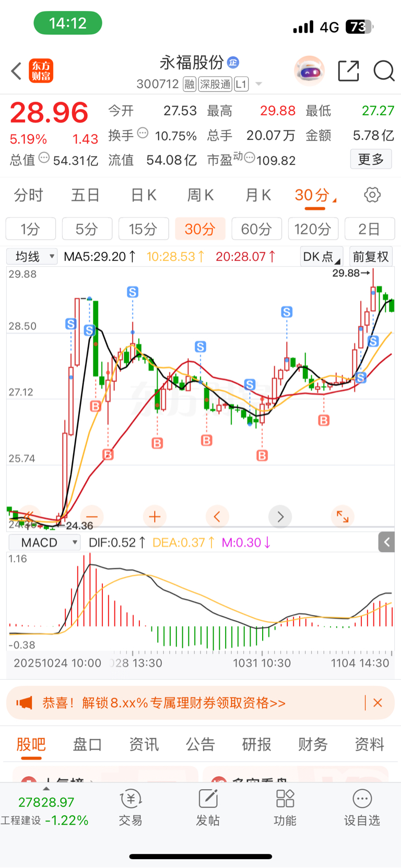Image resolution: width=401 pixels, height=868 pixels.
Task: Open 财务 tab
Action: (x=313, y=744)
